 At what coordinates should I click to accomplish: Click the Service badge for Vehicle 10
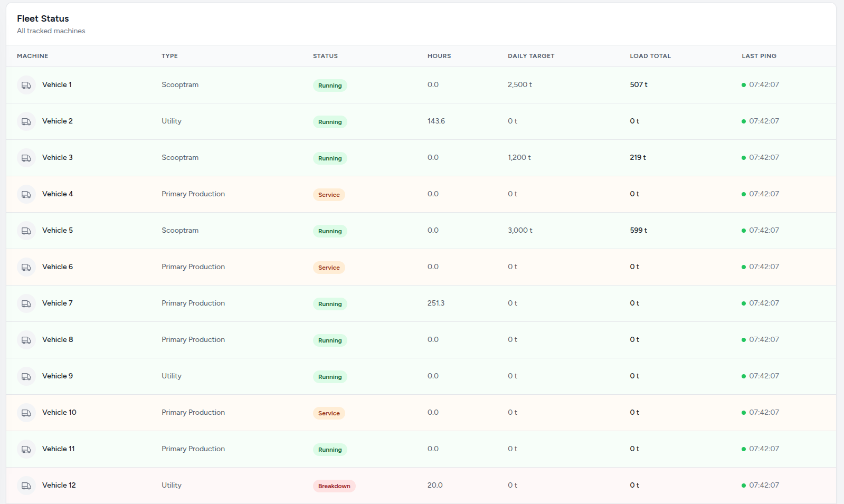pos(329,413)
